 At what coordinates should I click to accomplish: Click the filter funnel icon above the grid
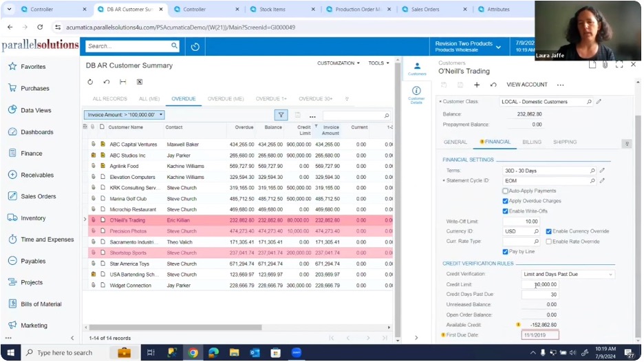281,116
